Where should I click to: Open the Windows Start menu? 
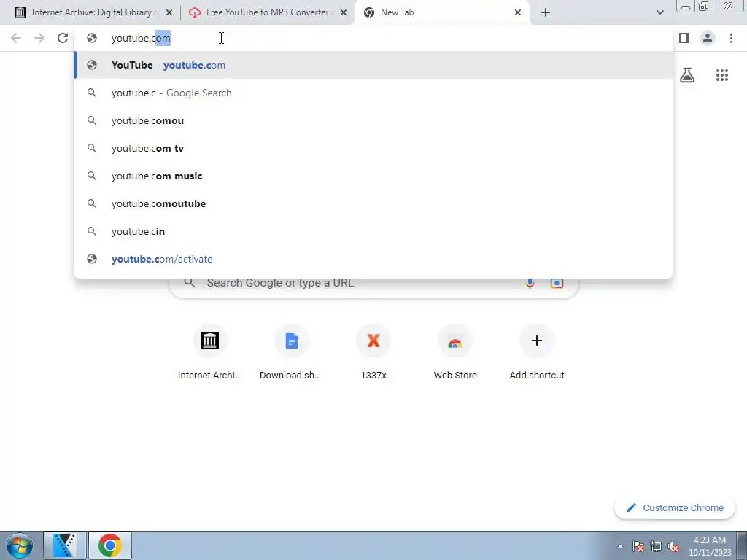[x=20, y=545]
